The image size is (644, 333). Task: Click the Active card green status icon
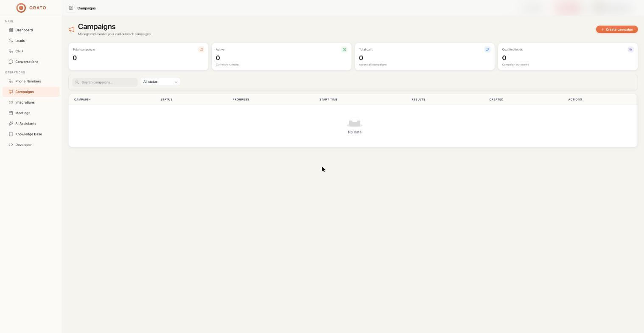click(x=344, y=50)
